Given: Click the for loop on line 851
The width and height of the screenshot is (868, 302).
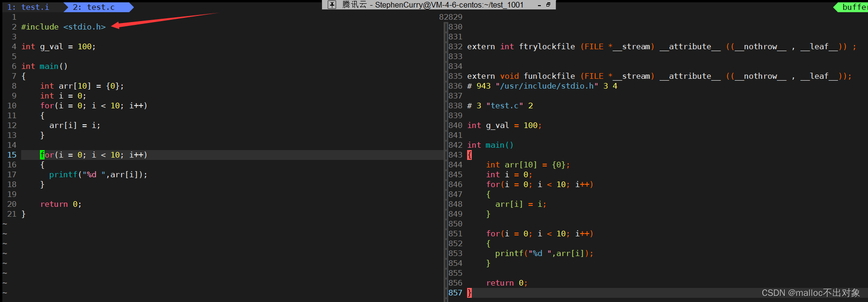Looking at the screenshot, I should click(540, 234).
